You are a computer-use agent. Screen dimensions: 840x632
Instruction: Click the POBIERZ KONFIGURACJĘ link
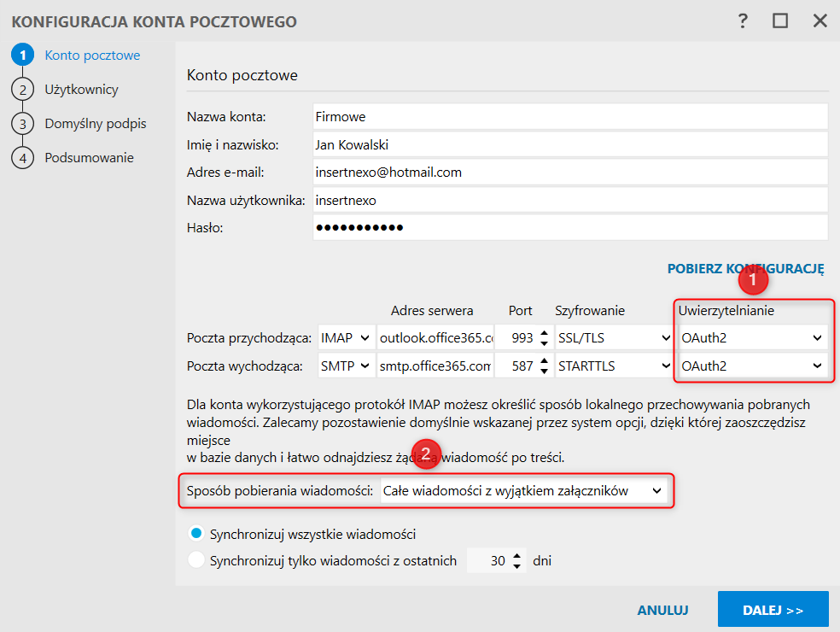point(745,268)
